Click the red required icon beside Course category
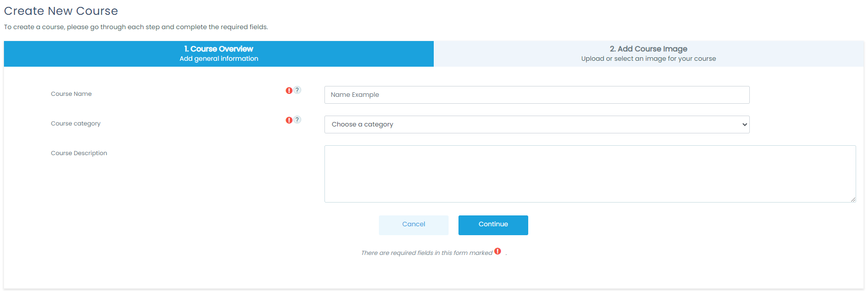Viewport: 868px width, 291px height. click(289, 120)
